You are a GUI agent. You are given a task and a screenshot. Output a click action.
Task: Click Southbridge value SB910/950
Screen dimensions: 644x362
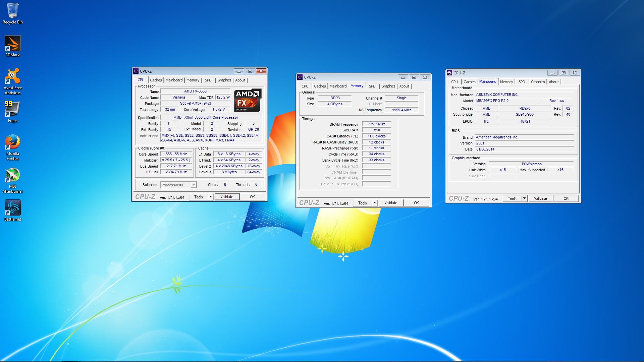[x=525, y=114]
